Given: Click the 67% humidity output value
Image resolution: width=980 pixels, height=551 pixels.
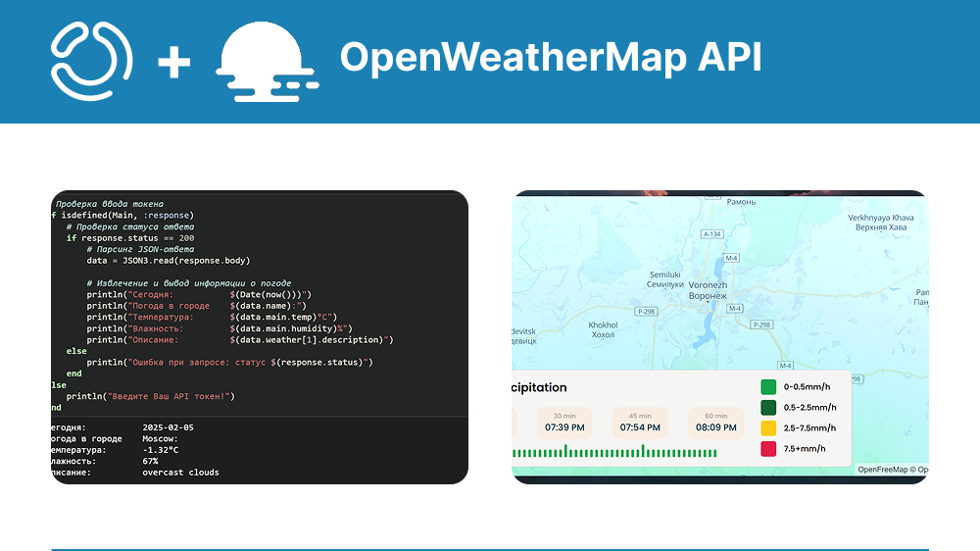Looking at the screenshot, I should tap(150, 462).
